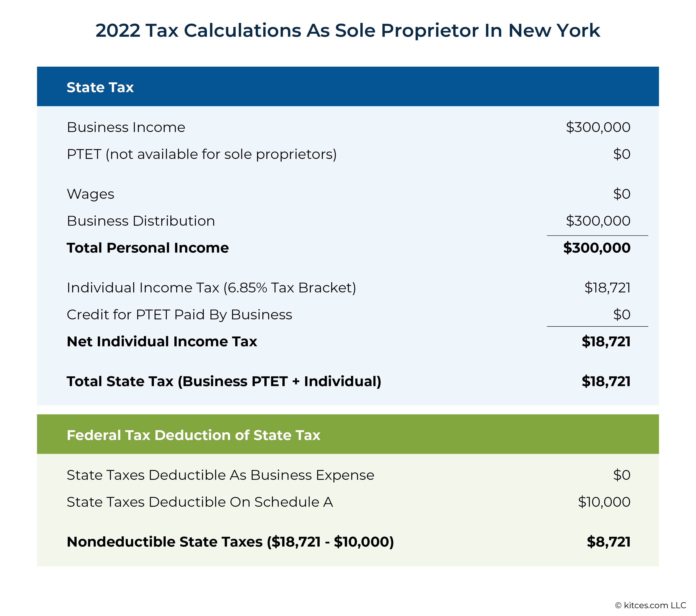This screenshot has height=616, width=696.
Task: Click the kitces.com LLC copyright text
Action: (x=650, y=606)
